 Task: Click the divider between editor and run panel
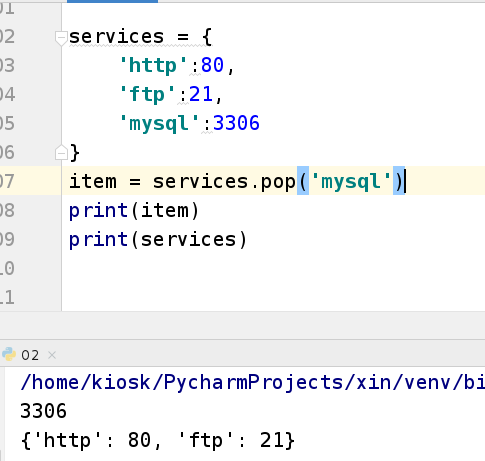242,325
